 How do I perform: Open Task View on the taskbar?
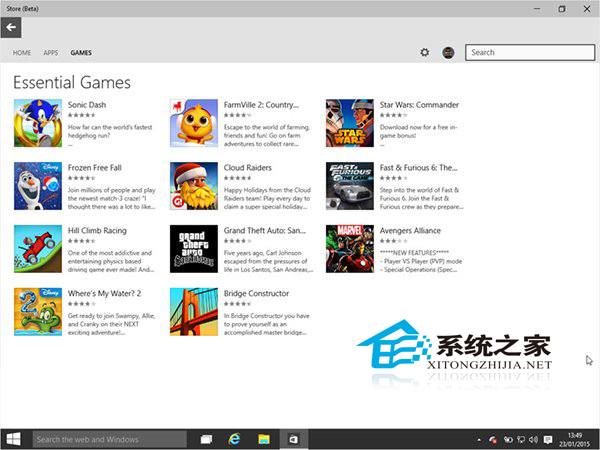pos(206,439)
